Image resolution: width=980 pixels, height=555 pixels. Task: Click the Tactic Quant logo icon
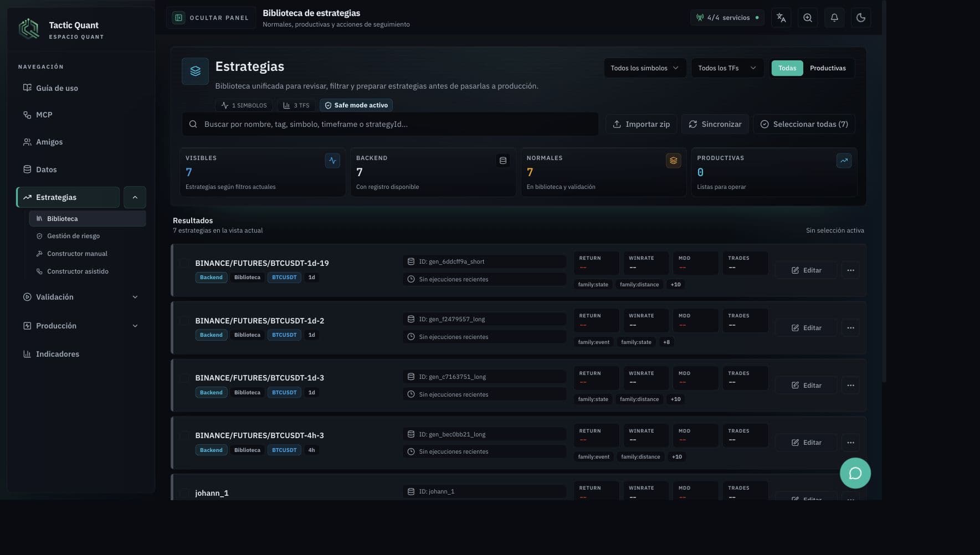29,29
